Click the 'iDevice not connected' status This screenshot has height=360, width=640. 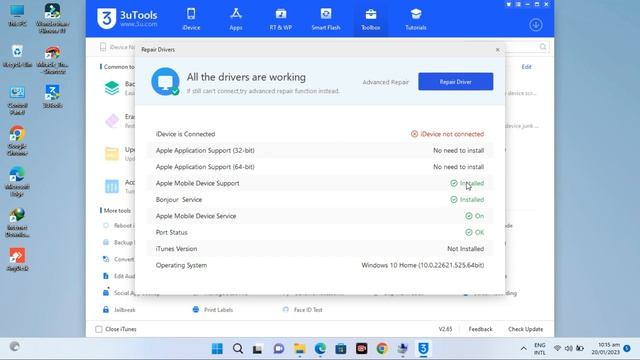click(447, 134)
